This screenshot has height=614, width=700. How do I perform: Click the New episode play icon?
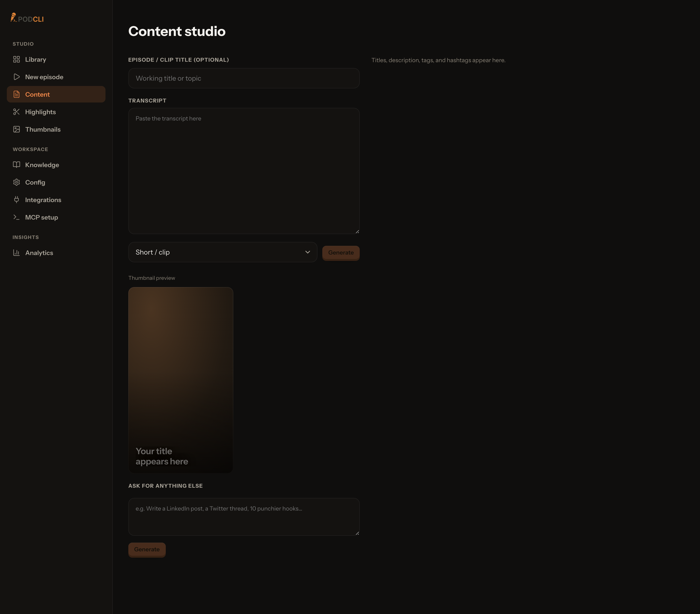coord(17,77)
